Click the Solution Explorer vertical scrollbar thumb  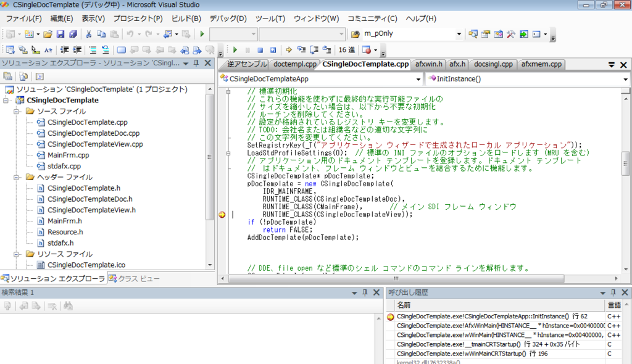[x=209, y=157]
